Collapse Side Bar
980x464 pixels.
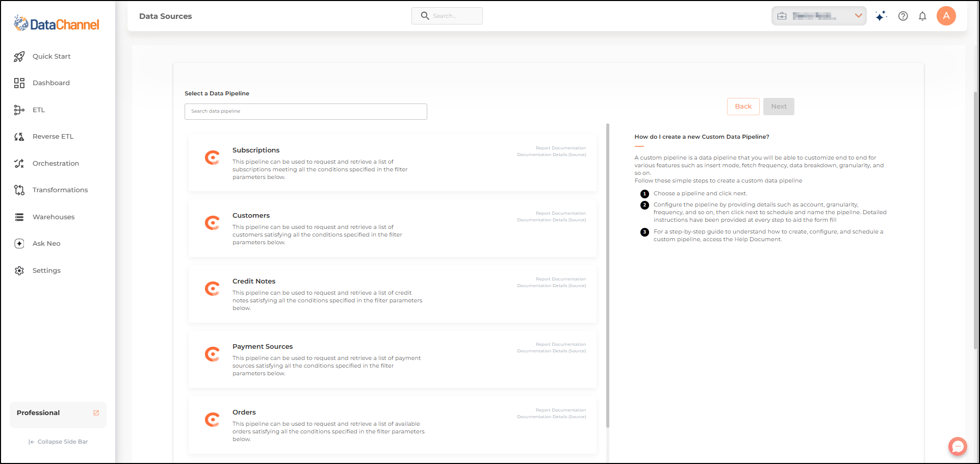58,442
